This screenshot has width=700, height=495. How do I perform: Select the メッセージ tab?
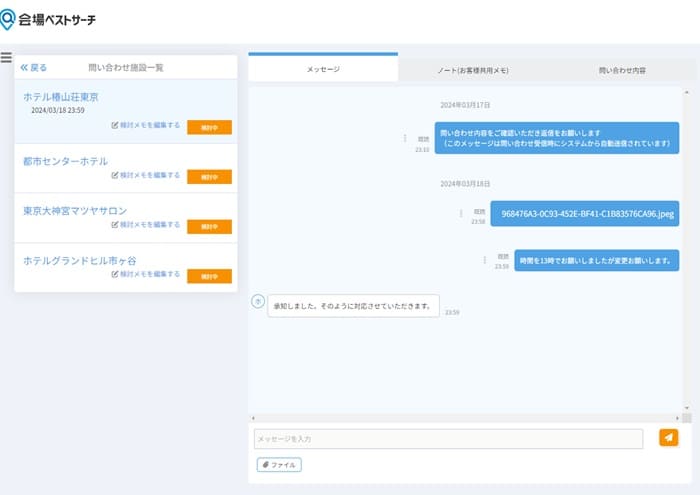pyautogui.click(x=323, y=69)
